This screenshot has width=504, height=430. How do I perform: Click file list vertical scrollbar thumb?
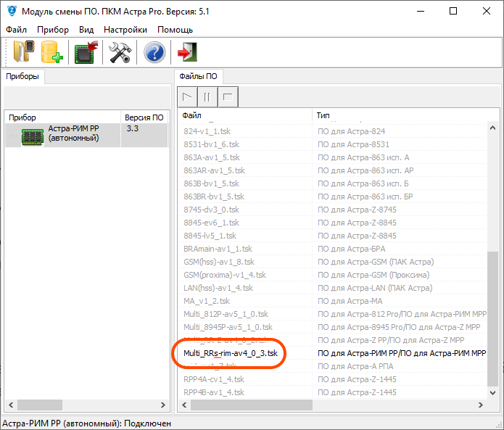coord(492,318)
